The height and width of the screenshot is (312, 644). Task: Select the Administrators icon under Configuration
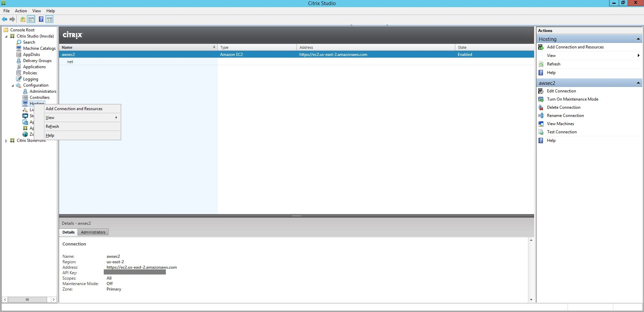click(25, 91)
